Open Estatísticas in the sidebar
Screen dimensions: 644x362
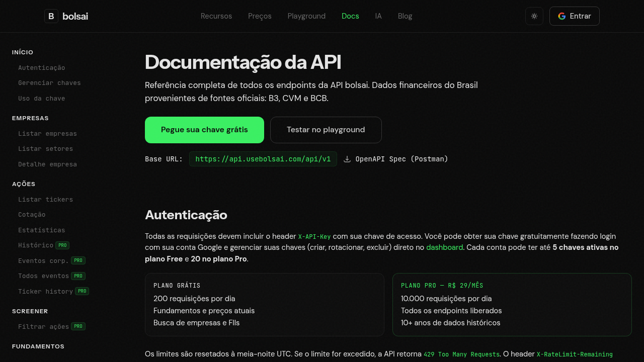42,230
